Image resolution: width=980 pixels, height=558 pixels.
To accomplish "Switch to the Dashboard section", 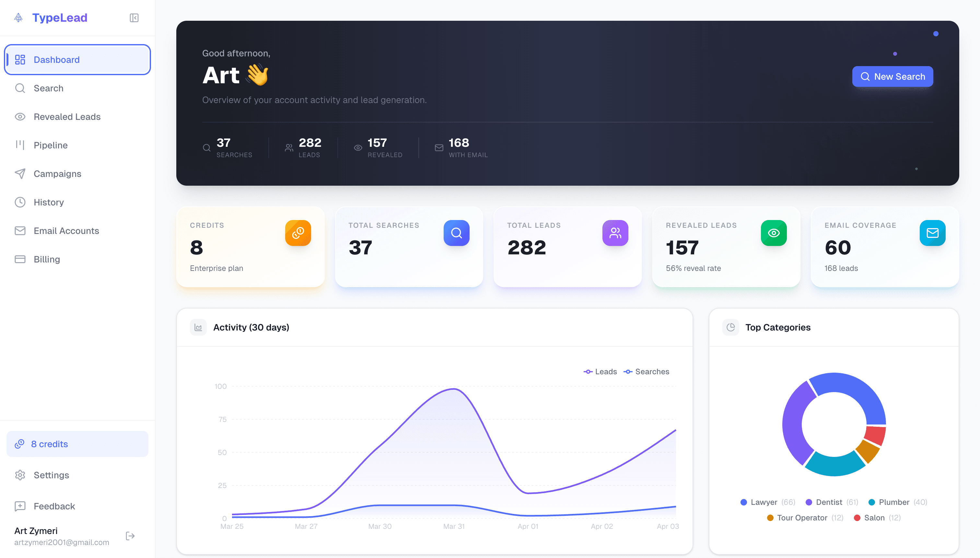I will 56,59.
